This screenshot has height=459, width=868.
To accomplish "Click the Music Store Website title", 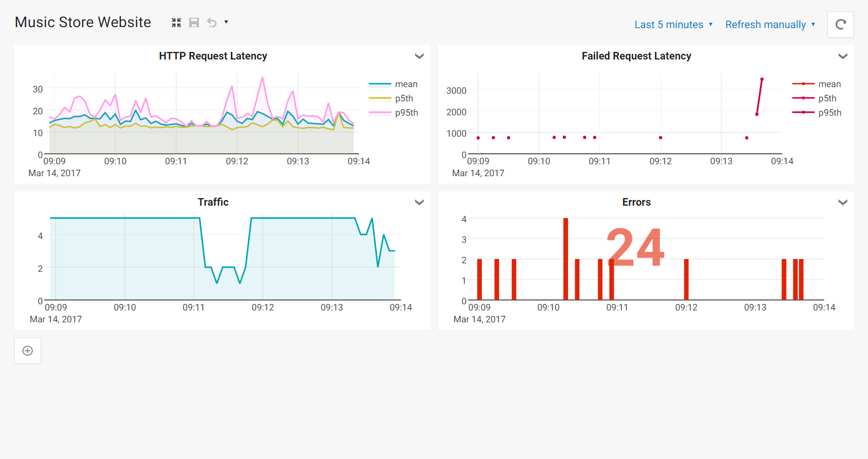I will 82,22.
